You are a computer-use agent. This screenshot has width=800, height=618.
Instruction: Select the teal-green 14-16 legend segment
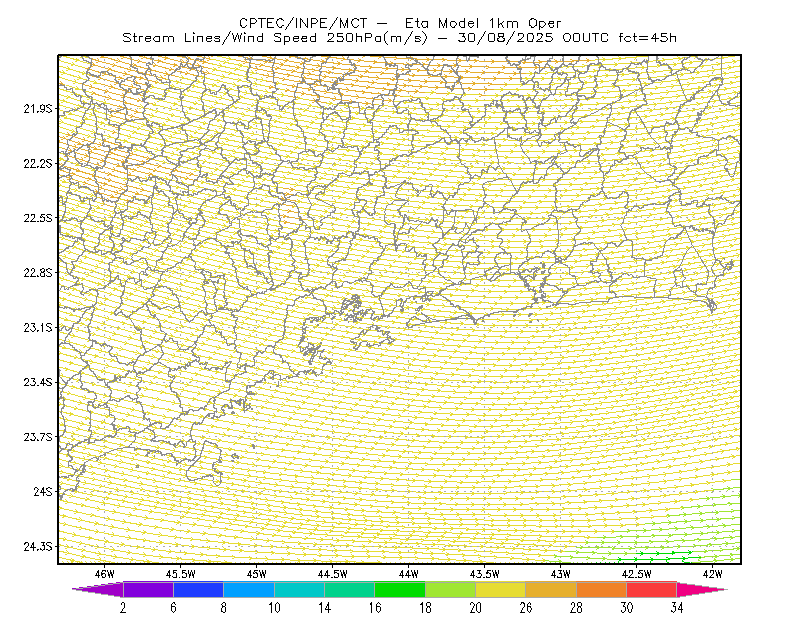coord(349,589)
